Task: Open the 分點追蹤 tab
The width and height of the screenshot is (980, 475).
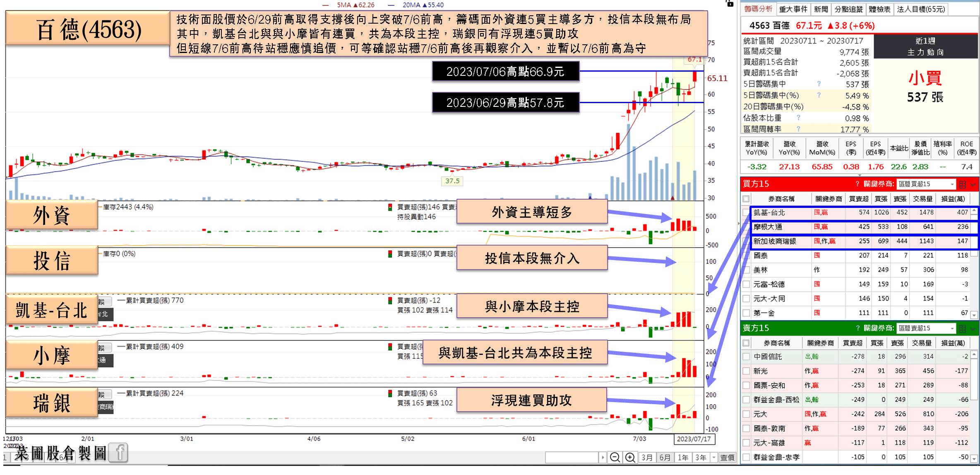Action: pos(848,9)
